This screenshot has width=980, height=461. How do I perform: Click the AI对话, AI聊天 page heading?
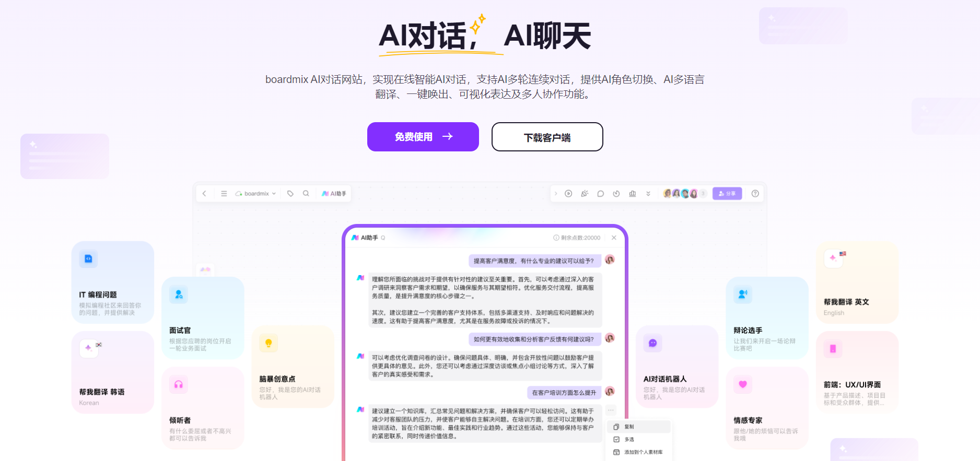485,36
